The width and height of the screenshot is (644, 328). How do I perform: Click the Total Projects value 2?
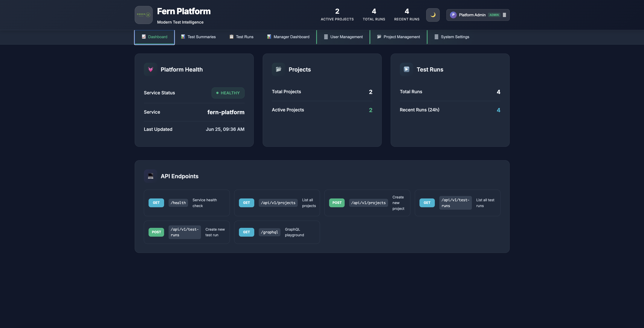tap(370, 92)
